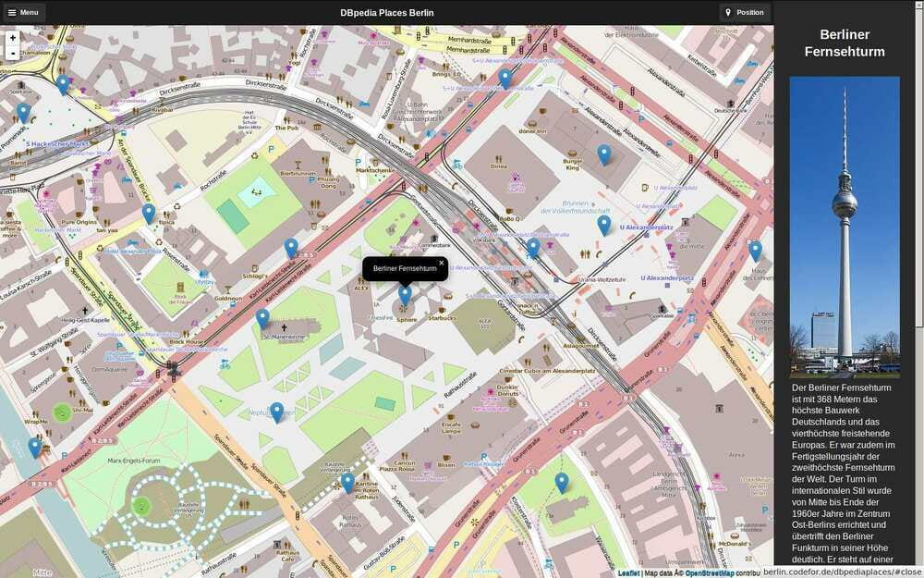
Task: Click the map zoom out minus icon
Action: pos(11,54)
